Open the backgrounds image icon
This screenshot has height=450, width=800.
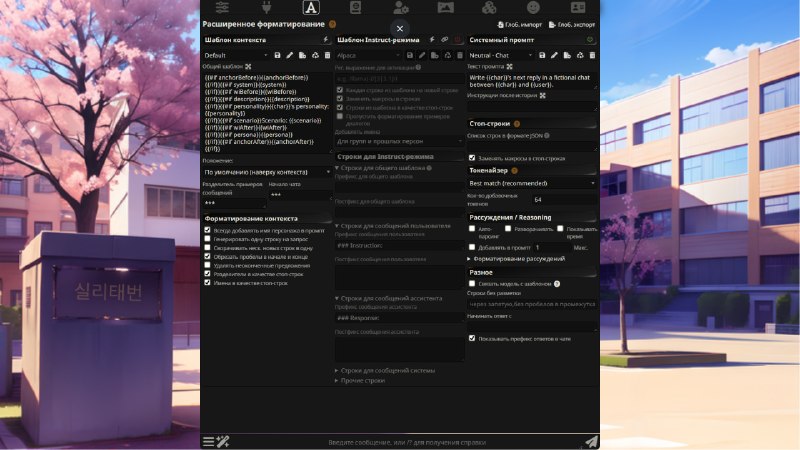(x=445, y=7)
